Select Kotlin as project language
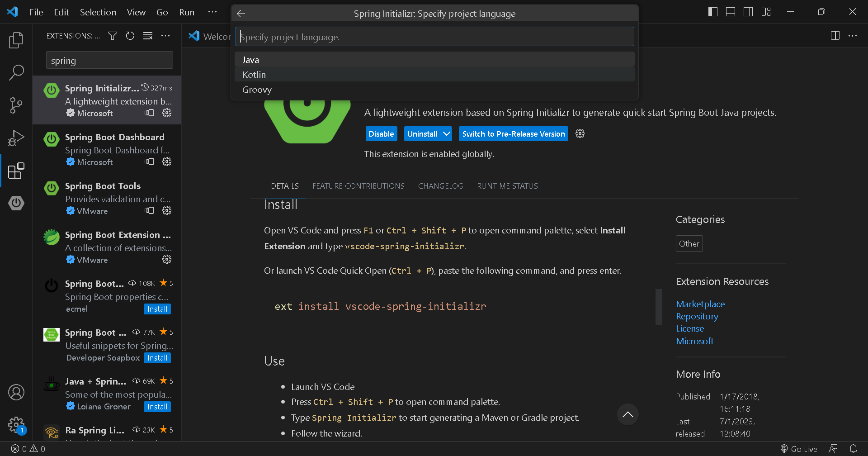This screenshot has width=868, height=456. tap(434, 74)
